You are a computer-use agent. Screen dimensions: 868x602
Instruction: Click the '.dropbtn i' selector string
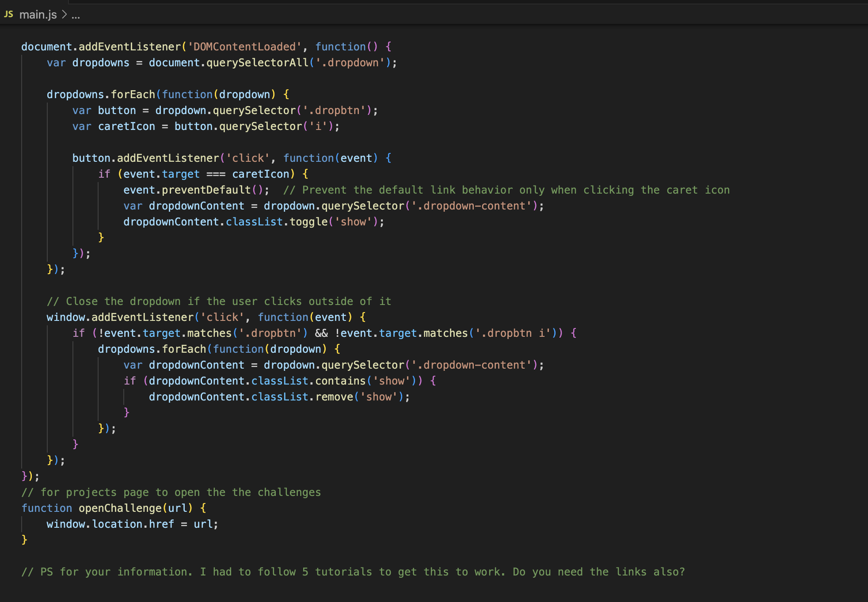[513, 333]
